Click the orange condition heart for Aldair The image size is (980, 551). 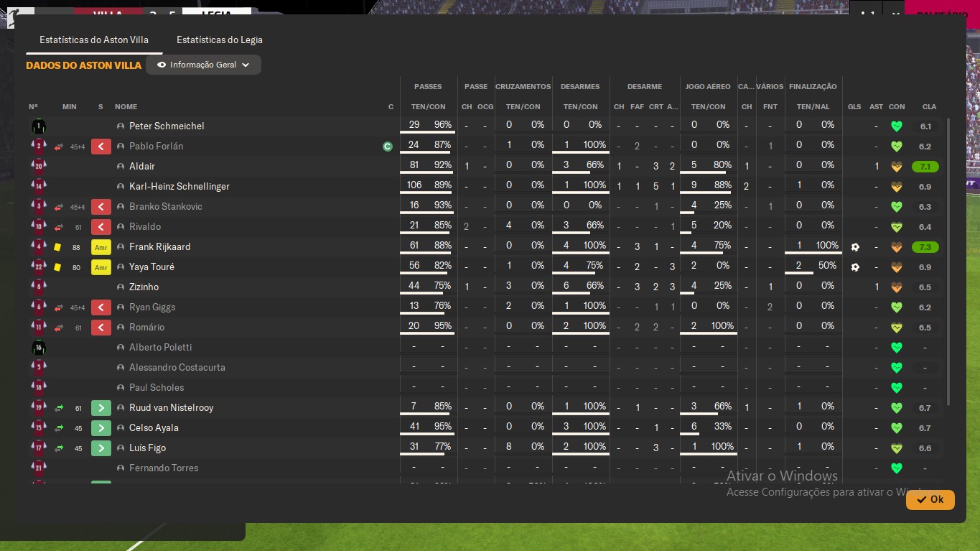(x=896, y=167)
